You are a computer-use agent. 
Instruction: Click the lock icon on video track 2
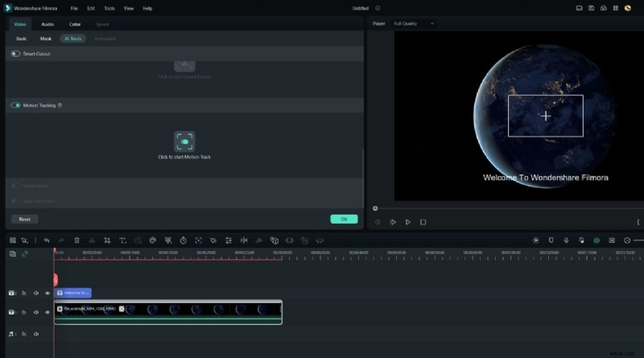coord(24,293)
